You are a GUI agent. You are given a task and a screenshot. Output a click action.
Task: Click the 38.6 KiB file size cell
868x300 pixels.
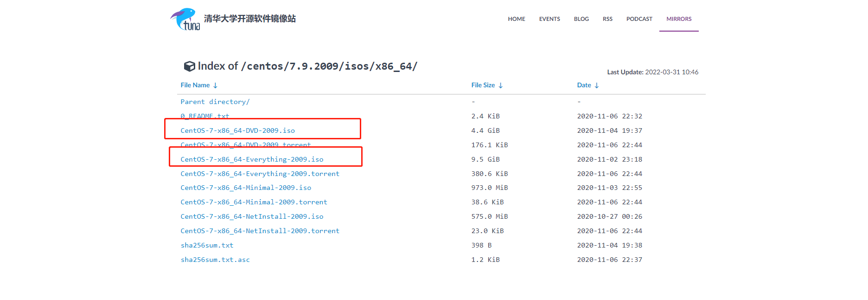(488, 202)
